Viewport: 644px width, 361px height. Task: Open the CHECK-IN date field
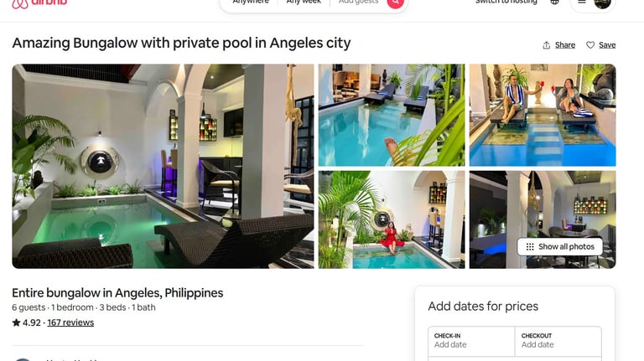click(471, 341)
